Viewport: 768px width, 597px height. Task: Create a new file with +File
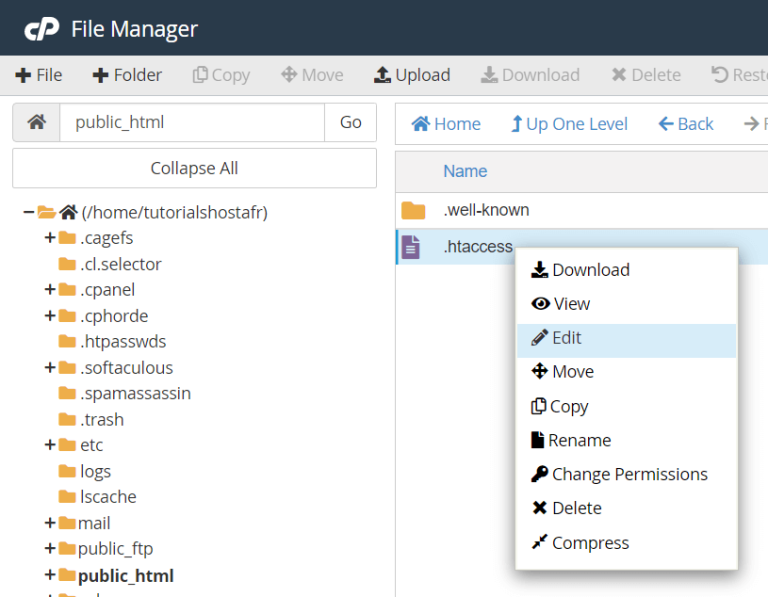[x=38, y=75]
